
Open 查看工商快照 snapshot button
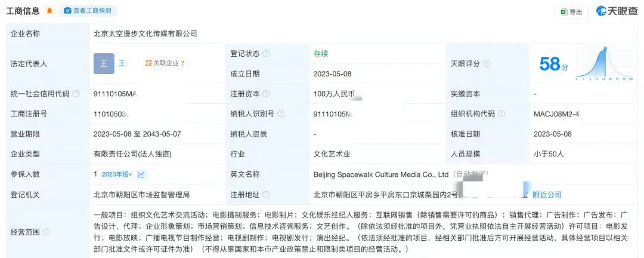(x=88, y=11)
